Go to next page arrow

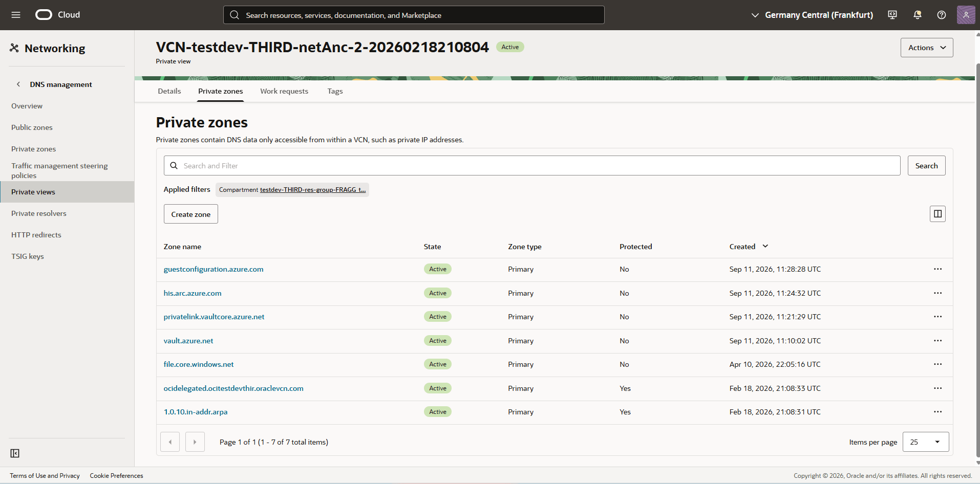[195, 442]
